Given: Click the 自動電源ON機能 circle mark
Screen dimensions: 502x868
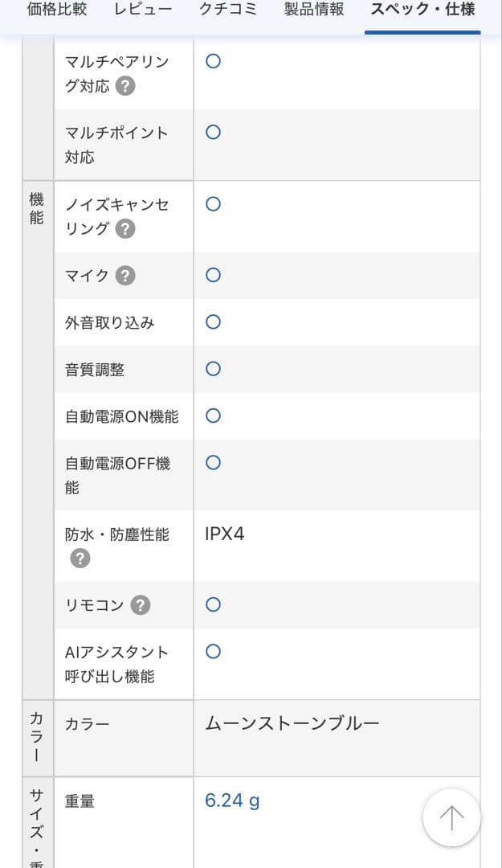Looking at the screenshot, I should [x=213, y=416].
